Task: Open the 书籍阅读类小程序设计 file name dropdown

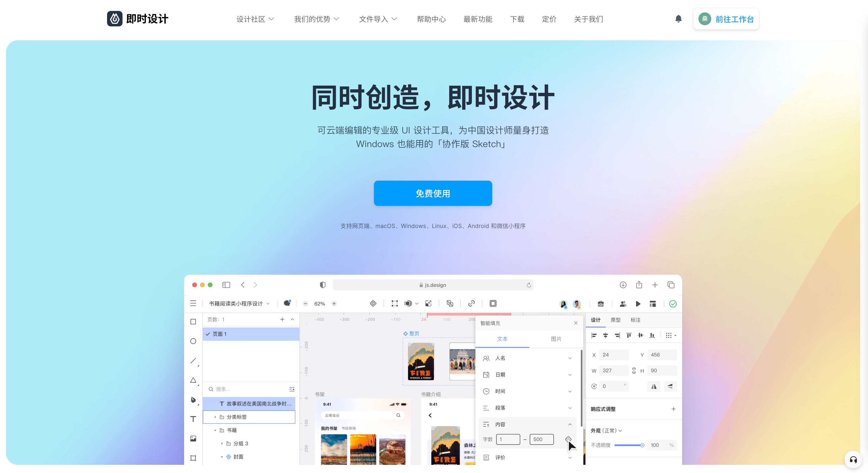Action: coord(239,303)
